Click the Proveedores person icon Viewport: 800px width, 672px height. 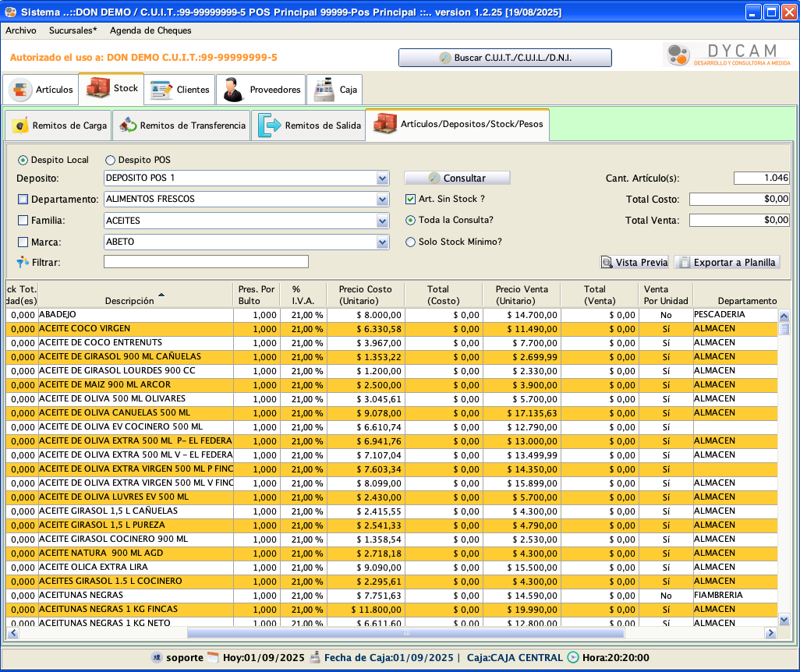[232, 90]
